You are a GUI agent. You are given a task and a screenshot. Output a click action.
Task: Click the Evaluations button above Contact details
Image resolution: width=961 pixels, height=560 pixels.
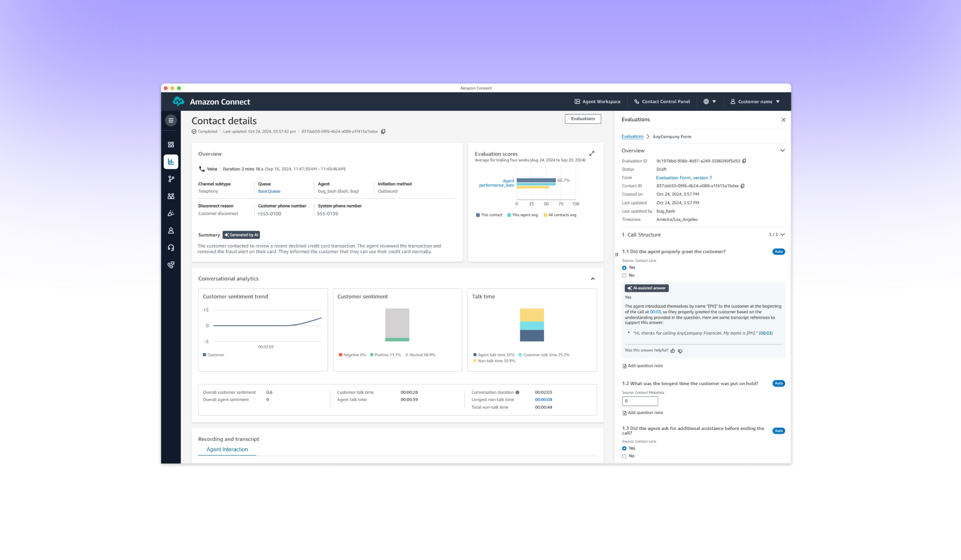582,118
